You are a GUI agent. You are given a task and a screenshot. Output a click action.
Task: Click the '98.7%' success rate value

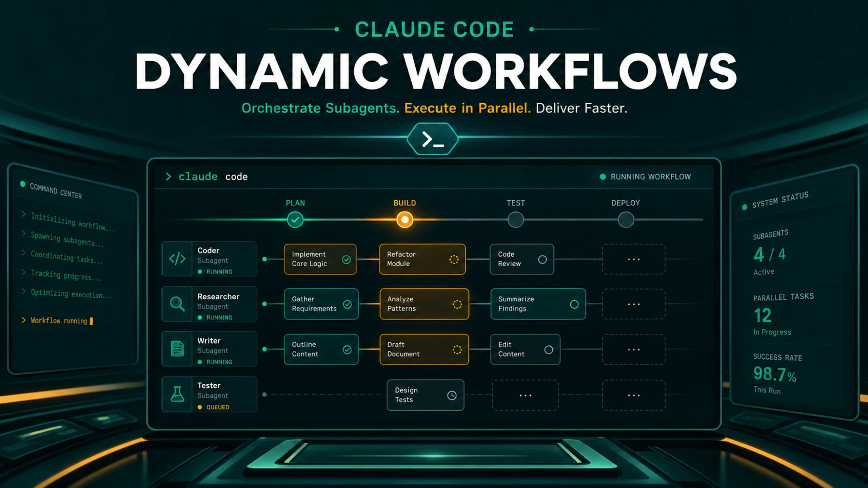click(775, 375)
